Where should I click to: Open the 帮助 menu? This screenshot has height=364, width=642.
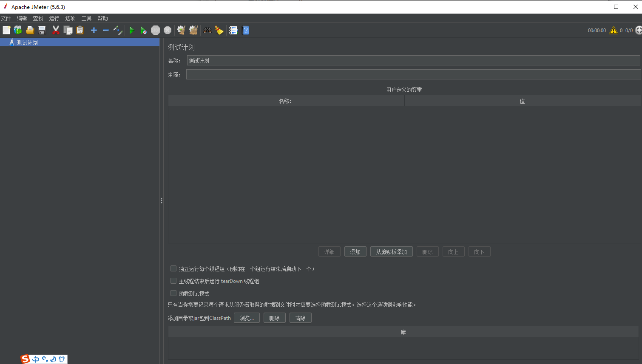pyautogui.click(x=102, y=18)
